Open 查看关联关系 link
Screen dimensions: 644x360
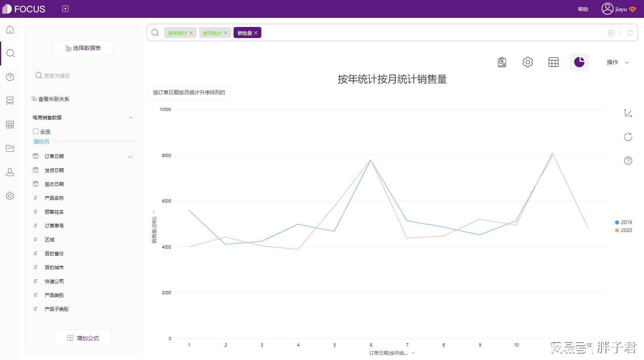pos(50,99)
